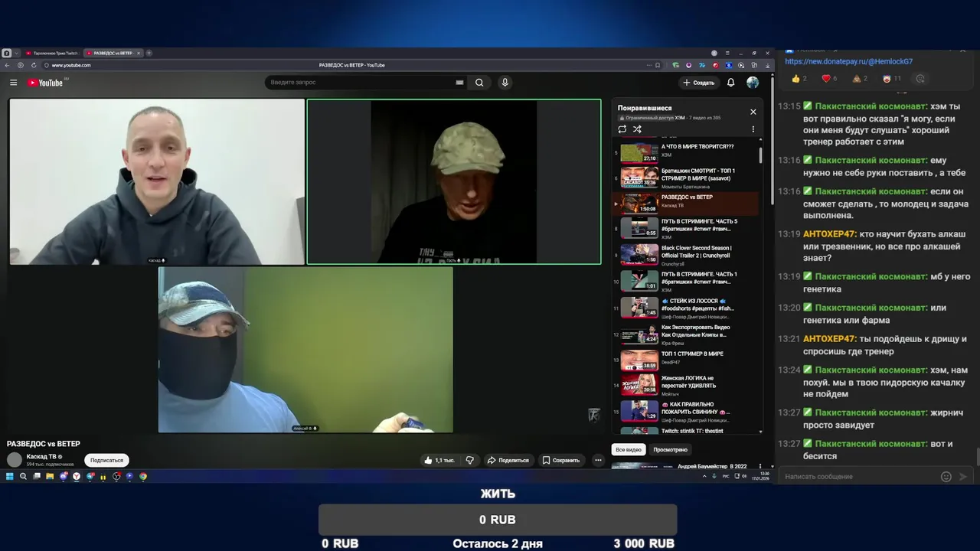Dislike the video with thumbs down
The height and width of the screenshot is (551, 980).
(470, 460)
